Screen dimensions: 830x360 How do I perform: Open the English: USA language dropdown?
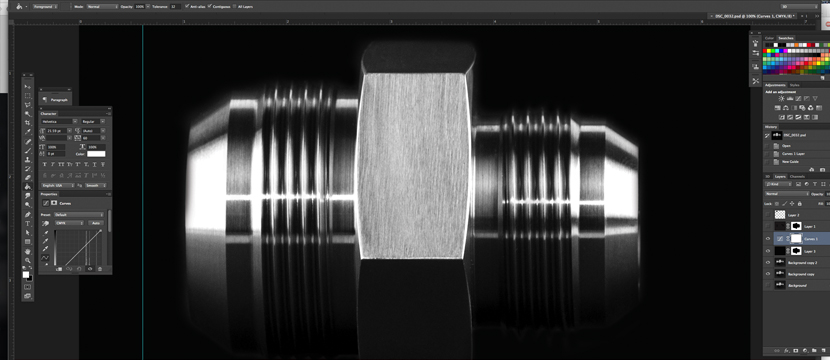pos(58,185)
